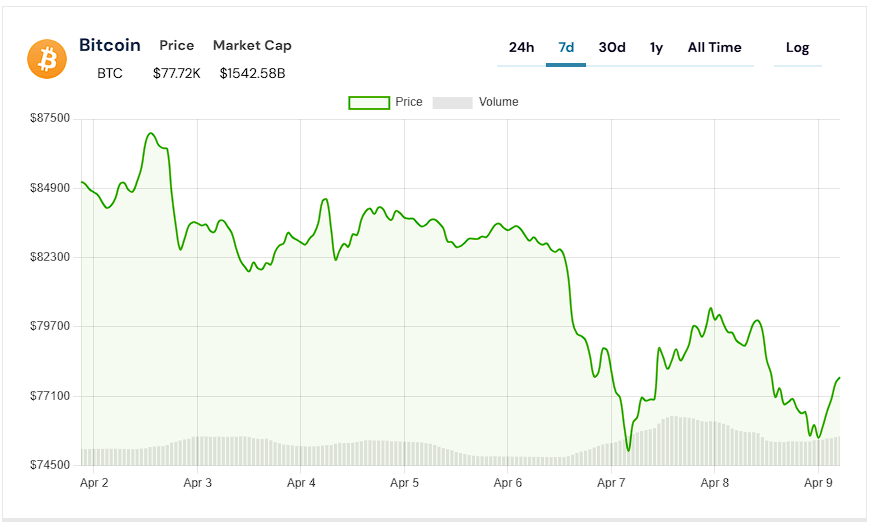Click the Apr 6 date label
The width and height of the screenshot is (869, 522).
click(508, 483)
